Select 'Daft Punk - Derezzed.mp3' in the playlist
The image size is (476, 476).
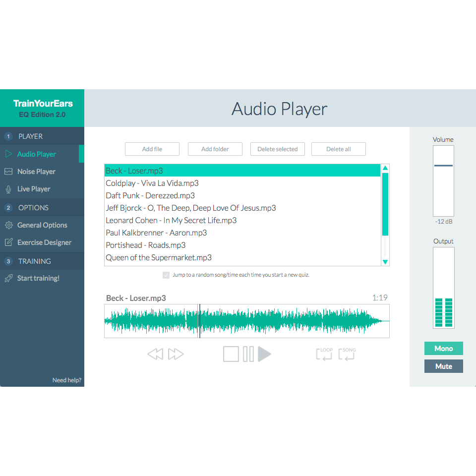[150, 195]
